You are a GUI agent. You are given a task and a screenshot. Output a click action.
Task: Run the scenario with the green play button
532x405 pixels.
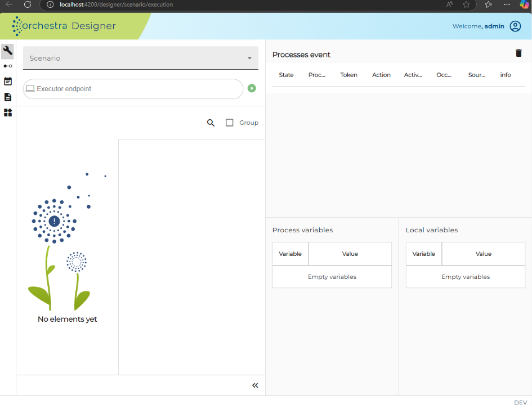pyautogui.click(x=252, y=88)
